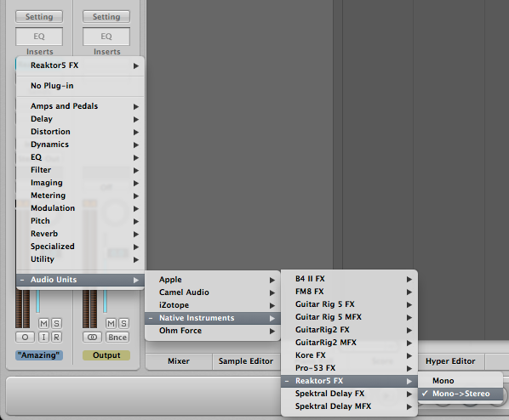The image size is (509, 420).
Task: Choose the Kore FX plug-in
Action: pyautogui.click(x=349, y=355)
